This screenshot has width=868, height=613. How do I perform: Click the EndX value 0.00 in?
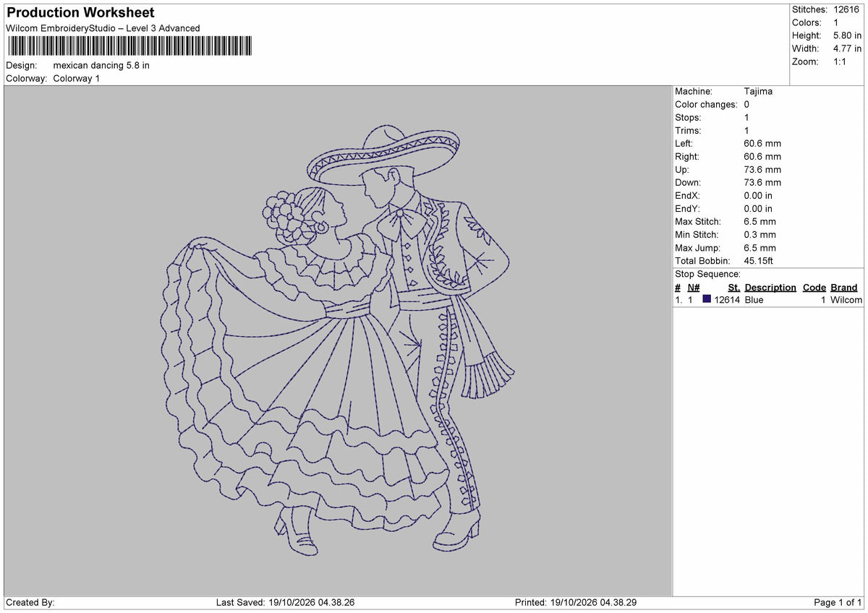tap(758, 196)
